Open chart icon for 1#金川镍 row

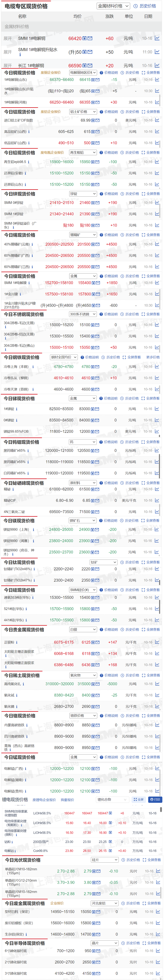coord(157,294)
